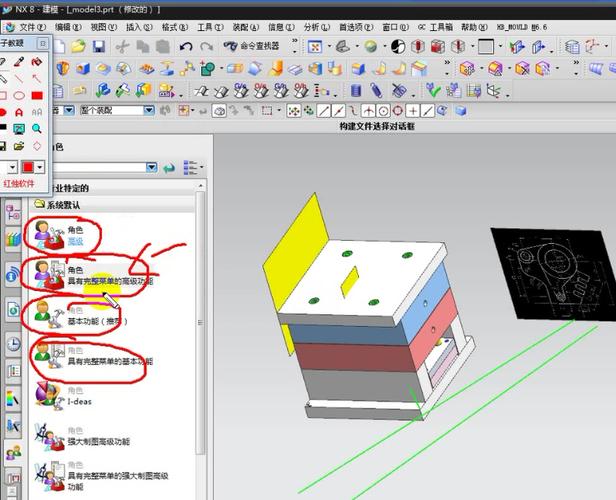Click the blue cube icon on selection bar
The width and height of the screenshot is (616, 500).
[x=461, y=111]
